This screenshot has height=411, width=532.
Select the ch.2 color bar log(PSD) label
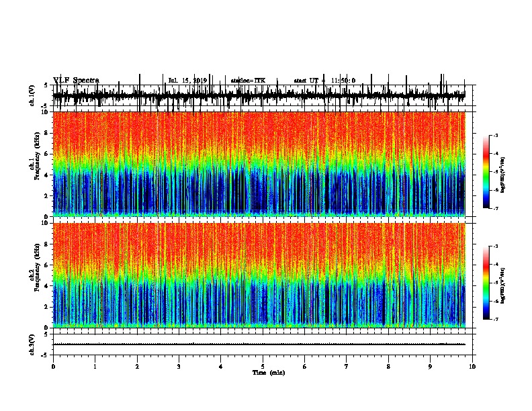pos(502,285)
